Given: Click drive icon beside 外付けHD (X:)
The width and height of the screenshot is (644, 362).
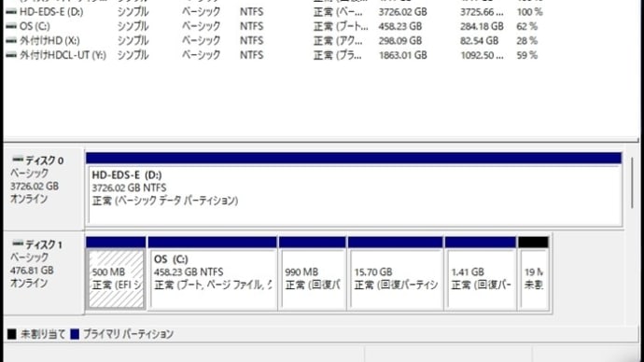Looking at the screenshot, I should pyautogui.click(x=11, y=41).
